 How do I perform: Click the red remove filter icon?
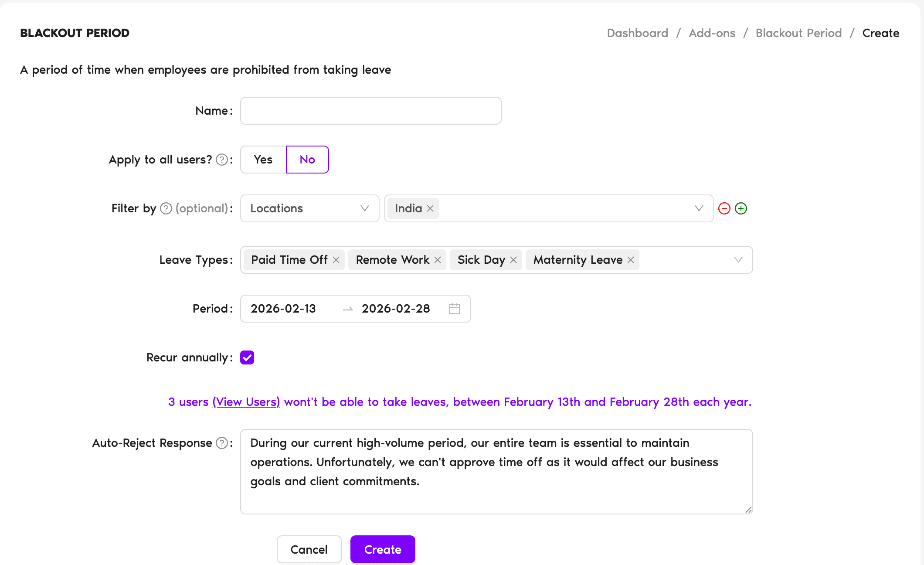click(x=724, y=208)
